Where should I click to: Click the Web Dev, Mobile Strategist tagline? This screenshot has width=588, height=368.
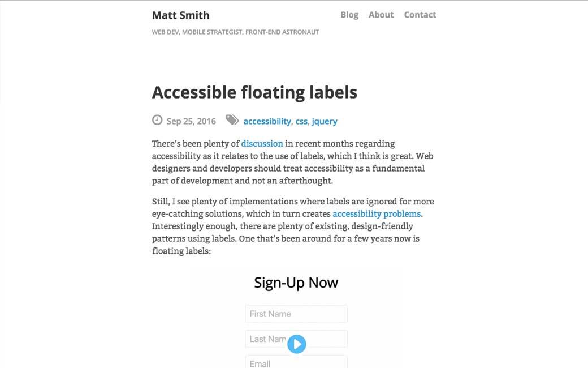pyautogui.click(x=235, y=32)
